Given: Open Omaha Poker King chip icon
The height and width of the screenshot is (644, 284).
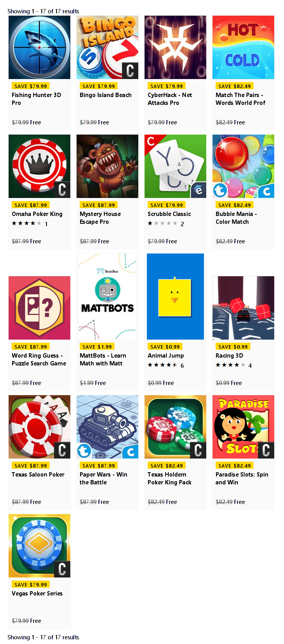Looking at the screenshot, I should click(x=39, y=166).
